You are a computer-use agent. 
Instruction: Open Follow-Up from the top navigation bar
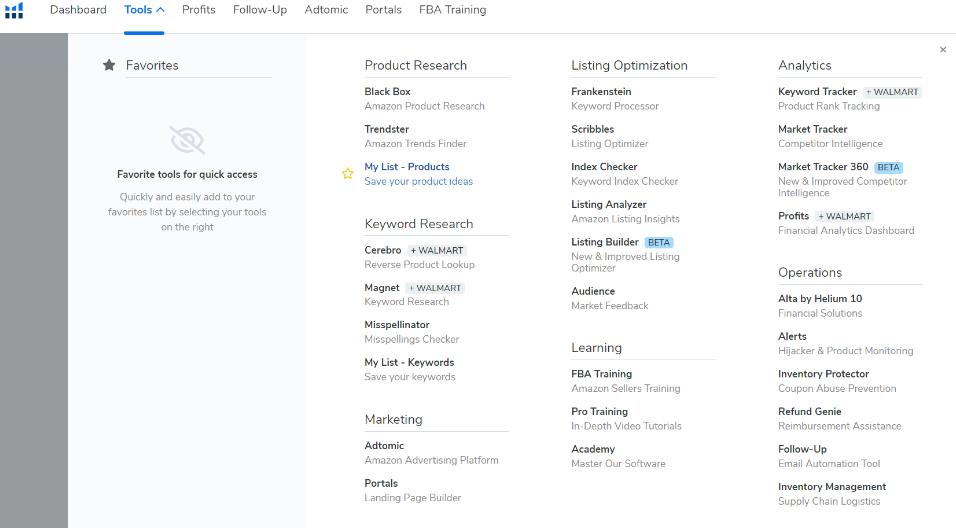point(259,10)
